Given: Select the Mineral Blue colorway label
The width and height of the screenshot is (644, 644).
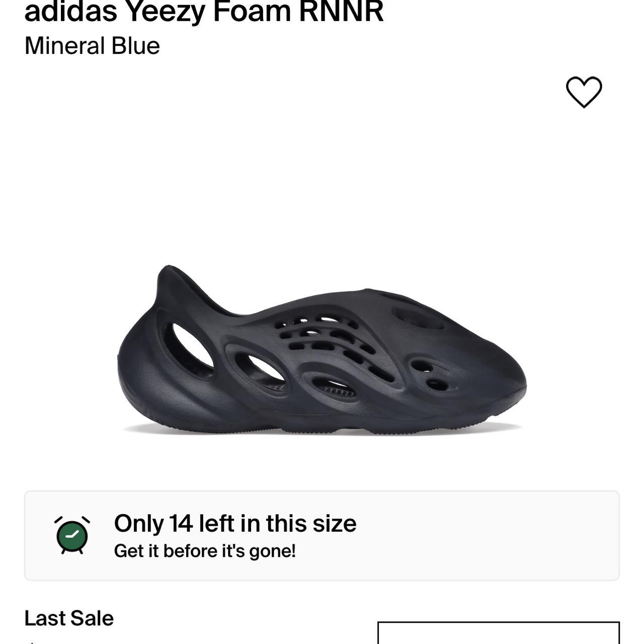Looking at the screenshot, I should click(x=92, y=46).
